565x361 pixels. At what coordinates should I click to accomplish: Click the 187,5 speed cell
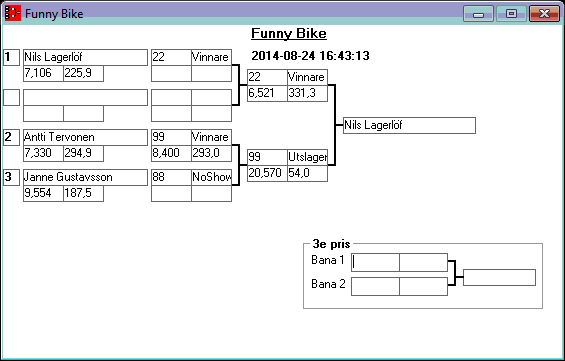click(84, 193)
